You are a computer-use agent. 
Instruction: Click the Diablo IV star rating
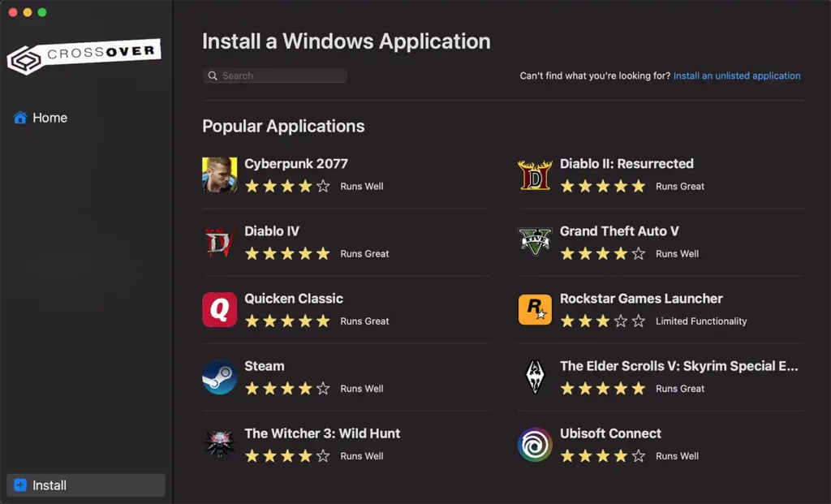(x=287, y=253)
